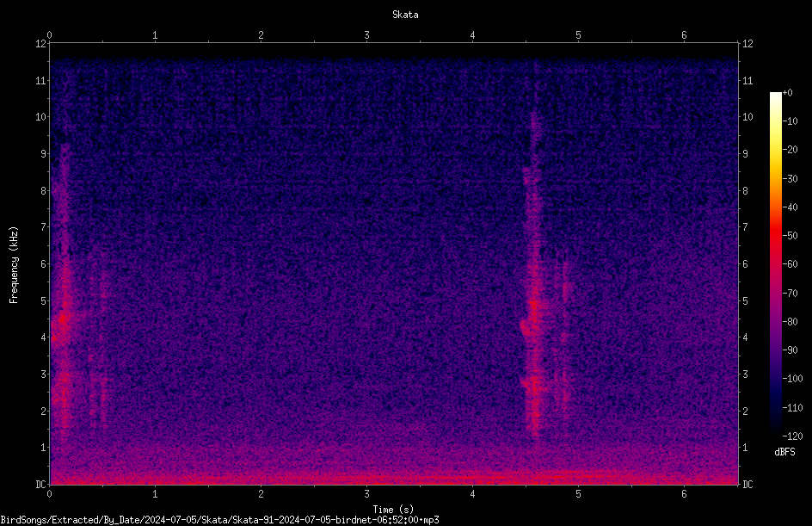Click the "-40" value on the color scale
Image resolution: width=812 pixels, height=526 pixels.
point(790,207)
